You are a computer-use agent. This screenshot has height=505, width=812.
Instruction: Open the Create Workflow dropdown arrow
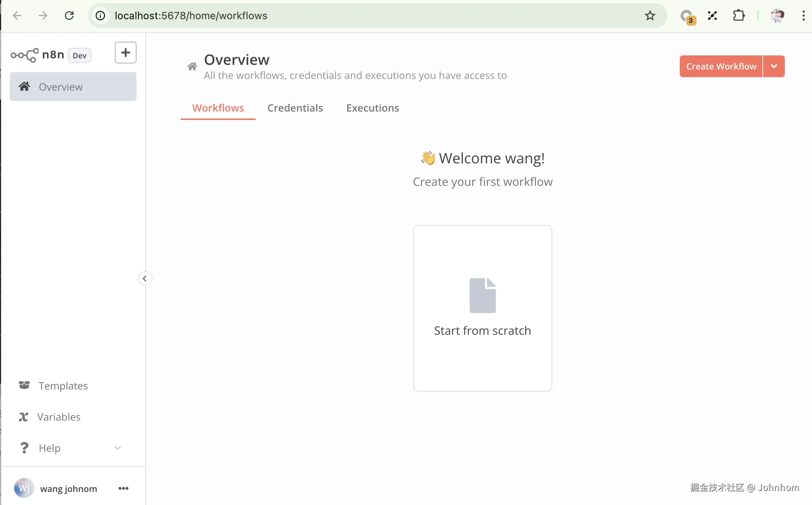click(774, 66)
